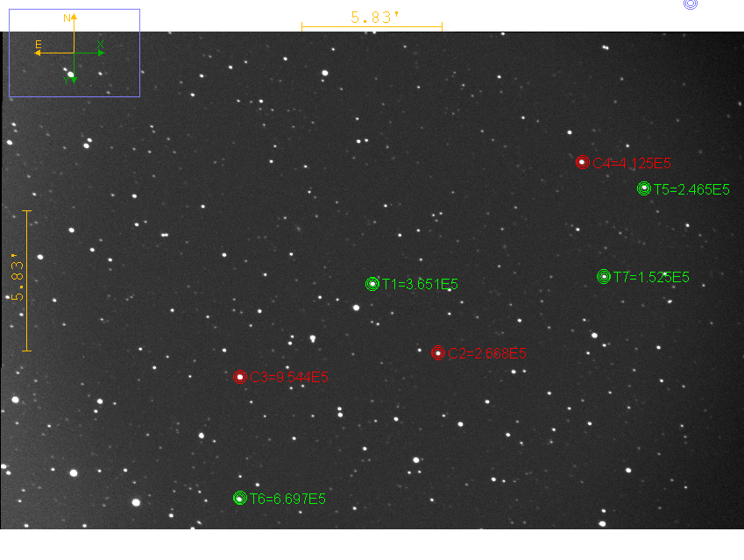This screenshot has width=744, height=560.
Task: Click the yellow East arrow tip
Action: pos(37,53)
